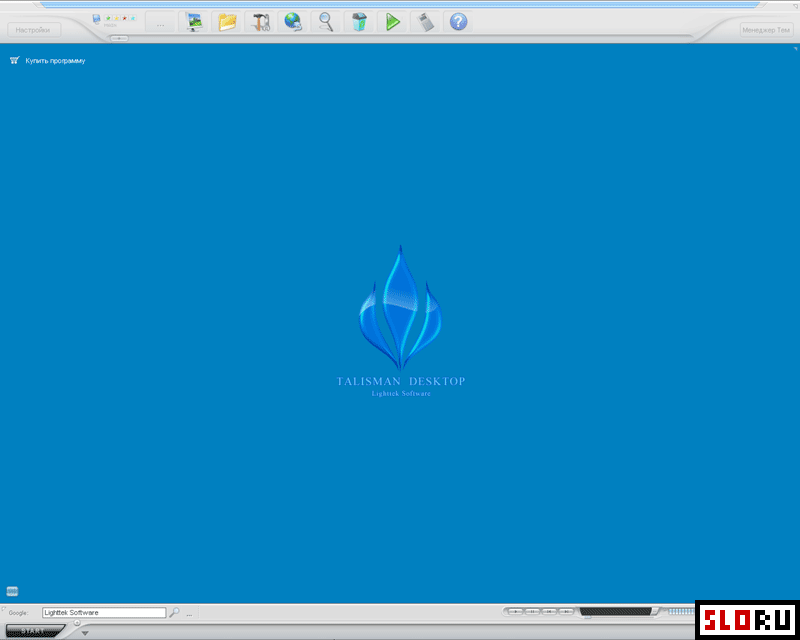Click the green star icon in top panel
The width and height of the screenshot is (800, 640).
point(108,18)
